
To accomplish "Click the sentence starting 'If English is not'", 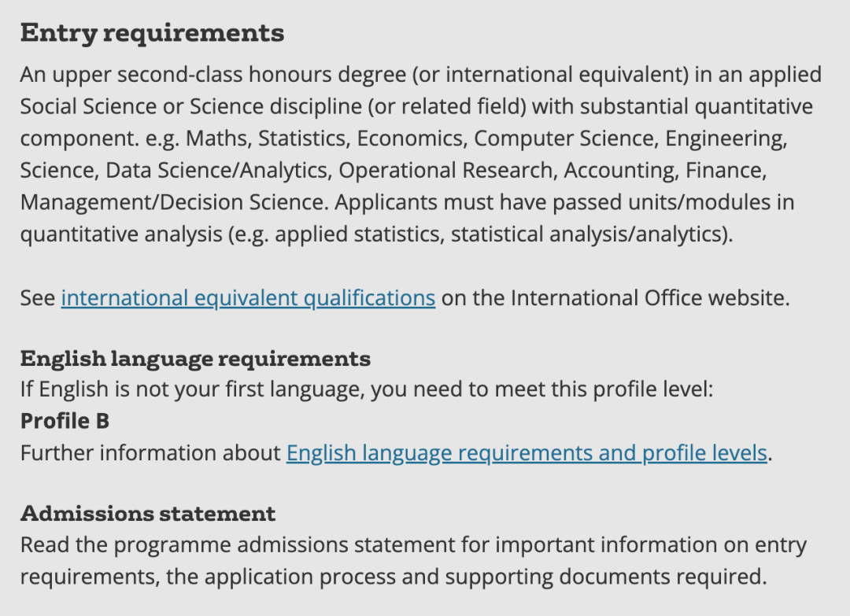I will 366,389.
